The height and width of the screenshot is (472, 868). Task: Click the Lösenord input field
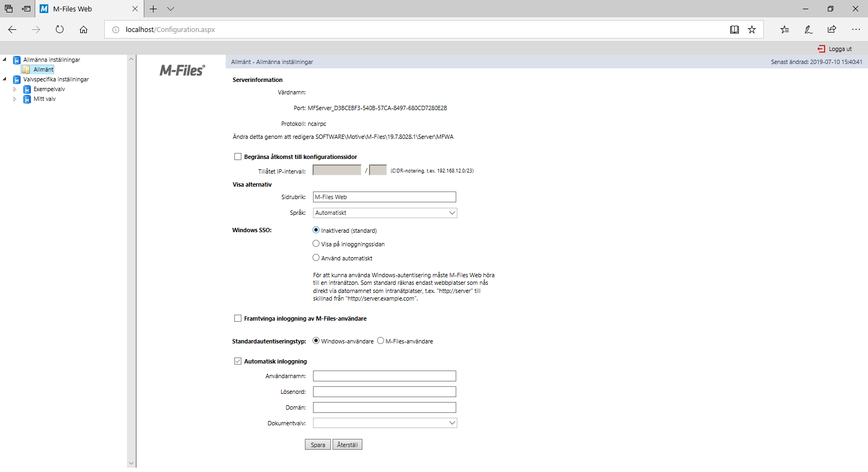[x=385, y=392]
